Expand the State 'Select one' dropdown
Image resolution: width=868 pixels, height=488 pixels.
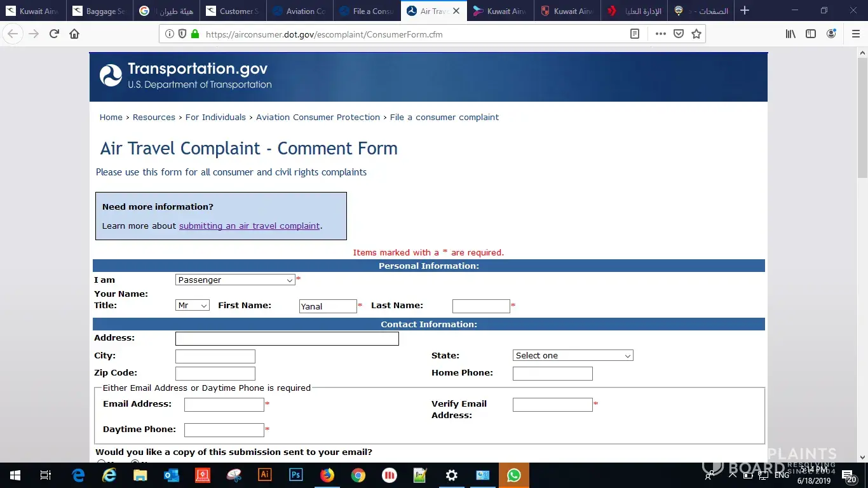point(573,356)
